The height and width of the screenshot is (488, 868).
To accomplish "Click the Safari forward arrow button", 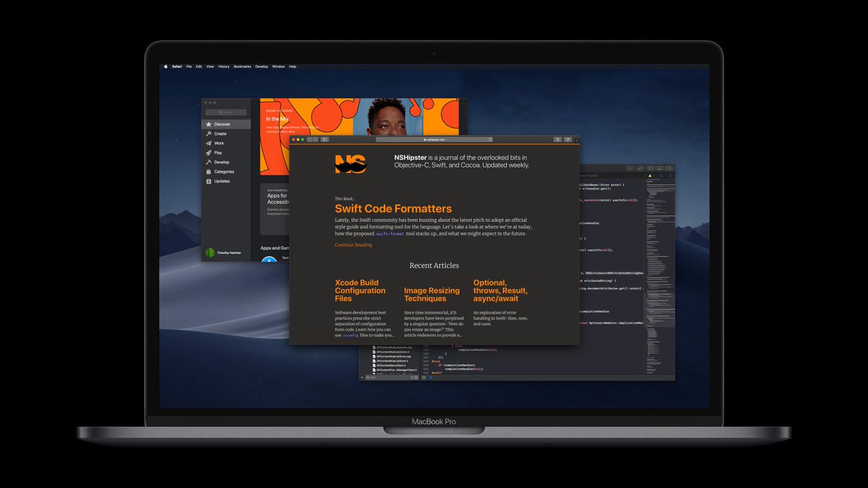I will tap(315, 140).
